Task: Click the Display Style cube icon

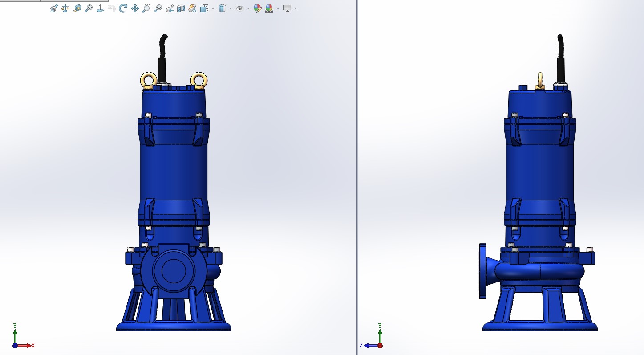Action: pos(222,8)
